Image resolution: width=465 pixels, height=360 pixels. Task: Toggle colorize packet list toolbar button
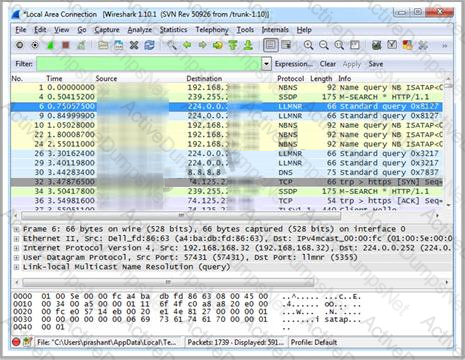click(270, 45)
